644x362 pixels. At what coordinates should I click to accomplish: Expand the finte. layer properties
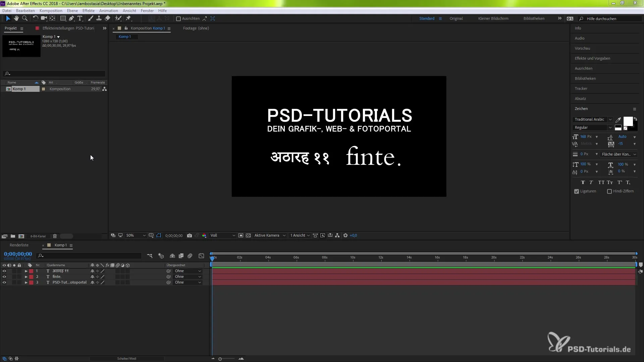26,277
